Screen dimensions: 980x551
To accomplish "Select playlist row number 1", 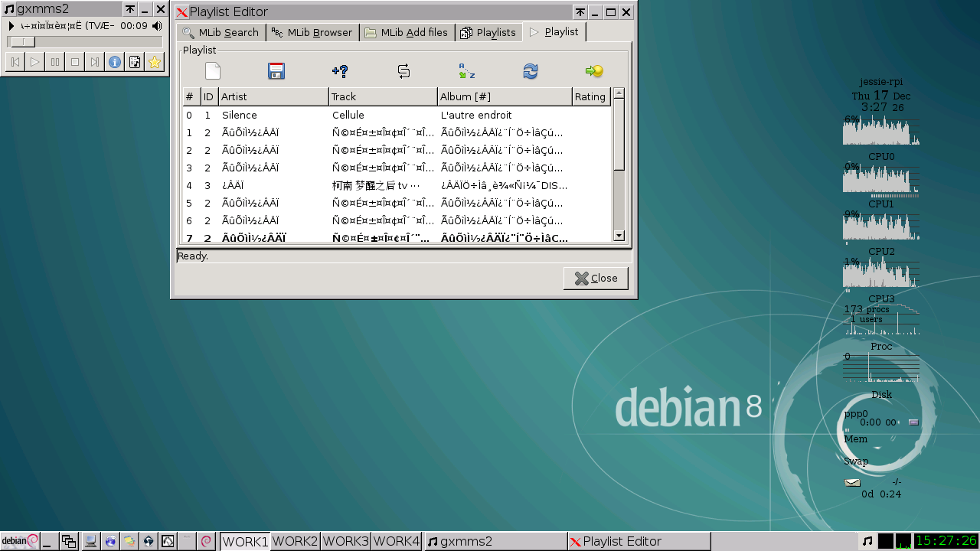I will [397, 132].
